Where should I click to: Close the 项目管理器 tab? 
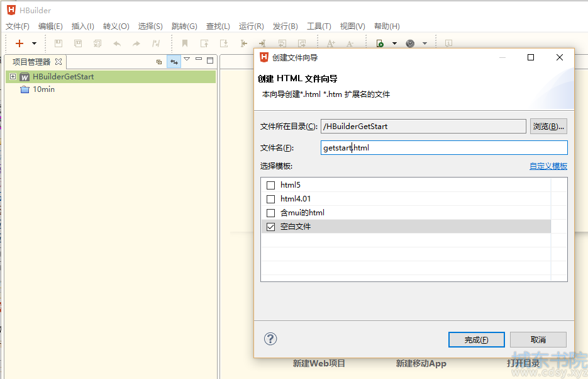[x=58, y=62]
